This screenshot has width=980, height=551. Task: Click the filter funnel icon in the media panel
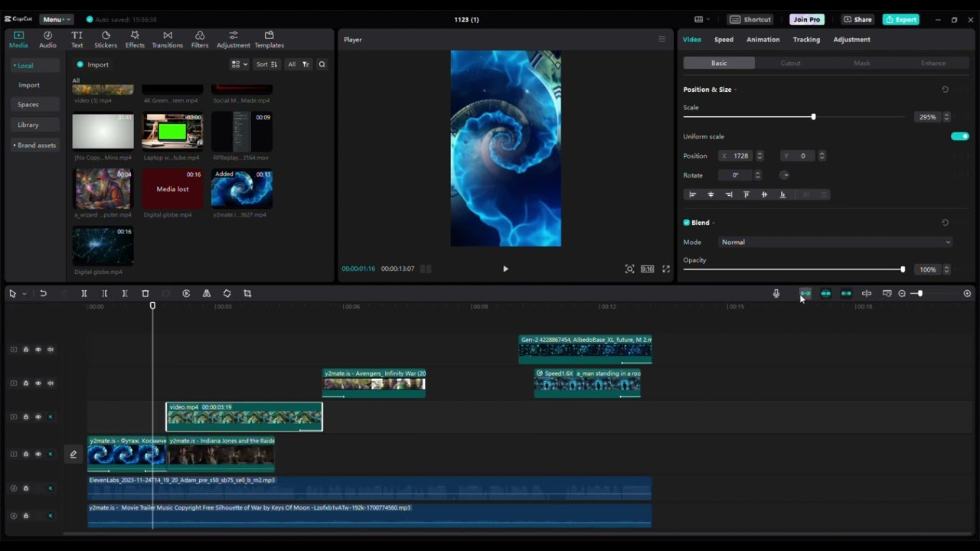[305, 64]
